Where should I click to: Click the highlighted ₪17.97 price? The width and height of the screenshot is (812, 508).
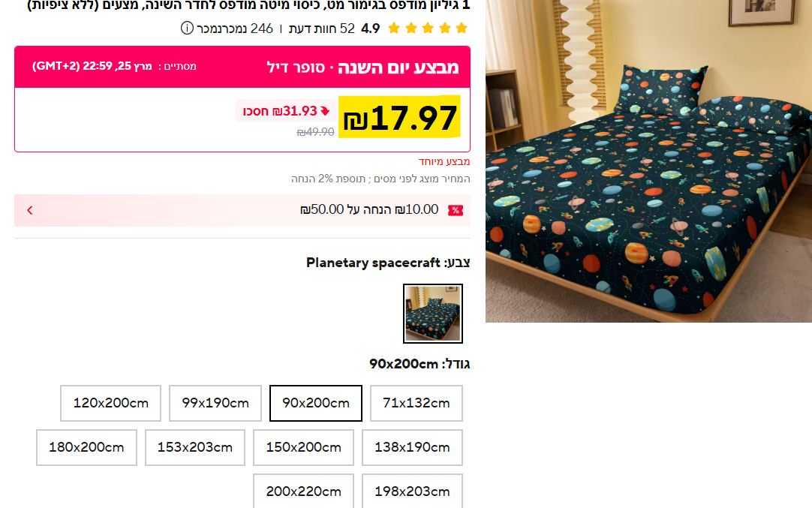click(399, 117)
